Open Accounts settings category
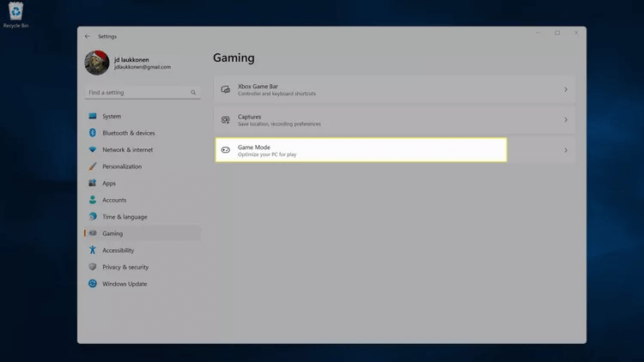Screen dimensions: 644x362 click(x=143, y=200)
